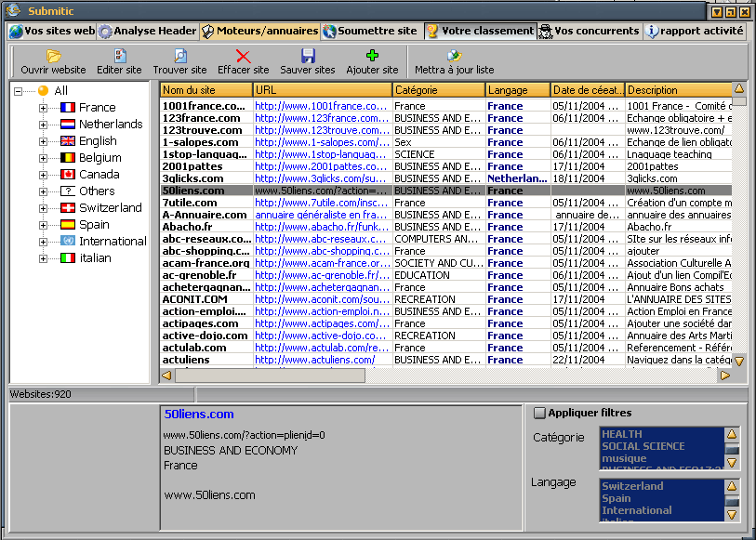Click the horizontal scrollbar right arrow
Image resolution: width=756 pixels, height=540 pixels.
click(724, 375)
